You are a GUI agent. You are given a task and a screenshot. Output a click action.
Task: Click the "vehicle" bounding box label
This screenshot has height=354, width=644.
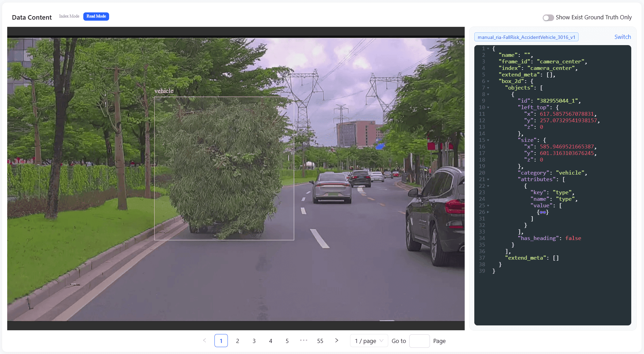click(164, 91)
